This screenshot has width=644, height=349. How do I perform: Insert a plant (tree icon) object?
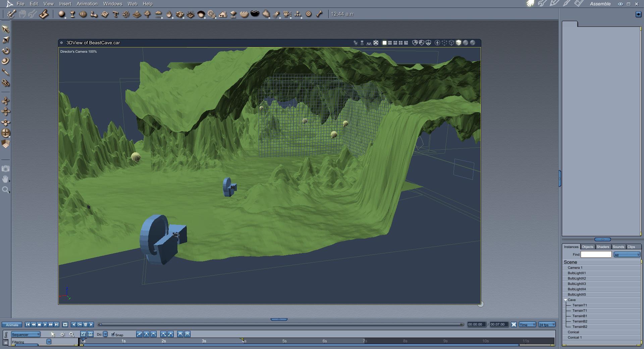coord(147,14)
